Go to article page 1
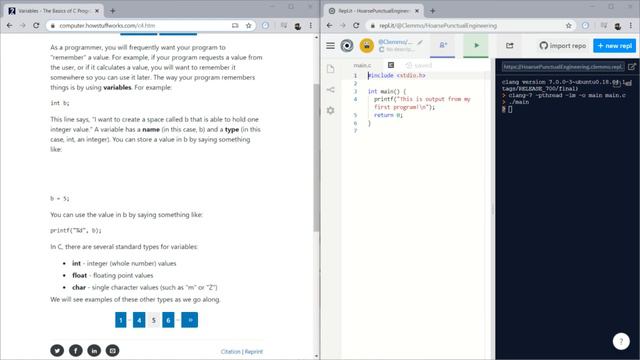The image size is (640, 360). pos(120,320)
